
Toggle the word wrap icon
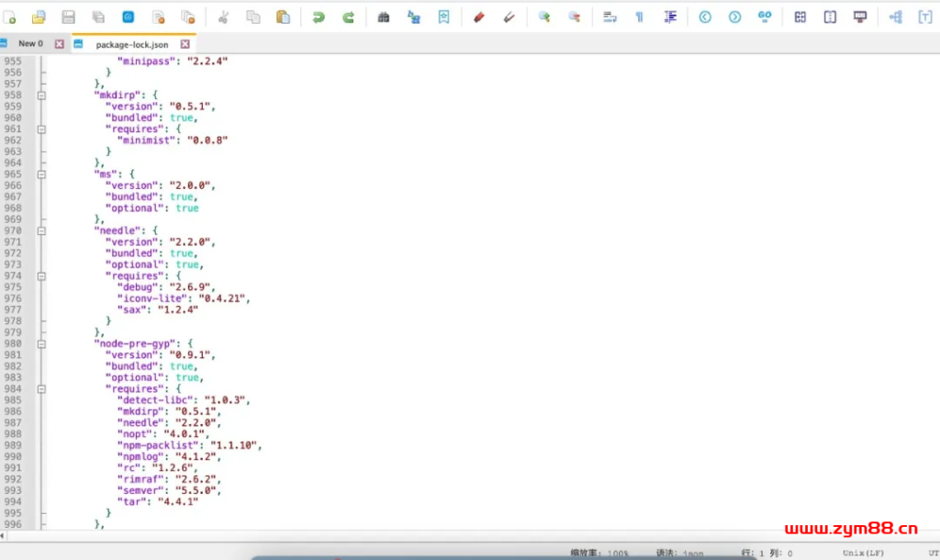tap(610, 17)
